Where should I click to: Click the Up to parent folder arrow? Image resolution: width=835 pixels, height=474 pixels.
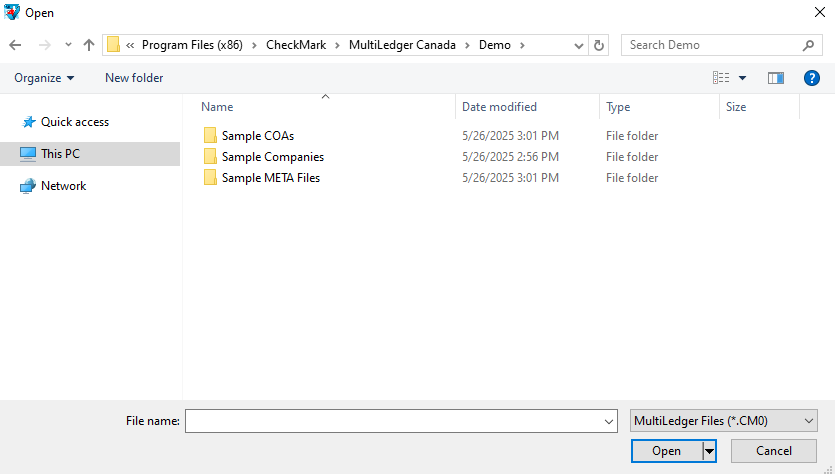(89, 45)
